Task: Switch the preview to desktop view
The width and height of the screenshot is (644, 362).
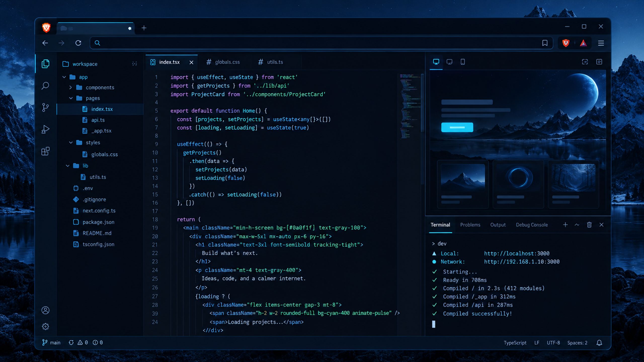Action: [436, 62]
